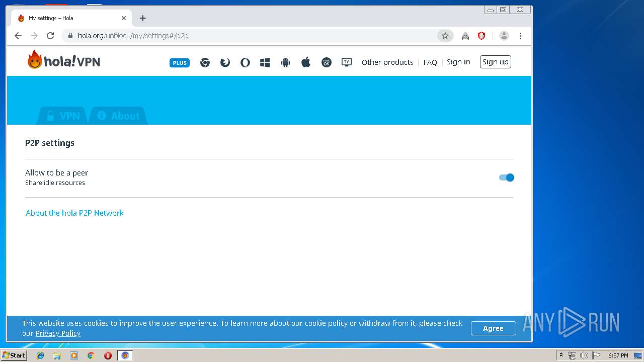
Task: Go back with the browser back arrow
Action: (x=18, y=36)
